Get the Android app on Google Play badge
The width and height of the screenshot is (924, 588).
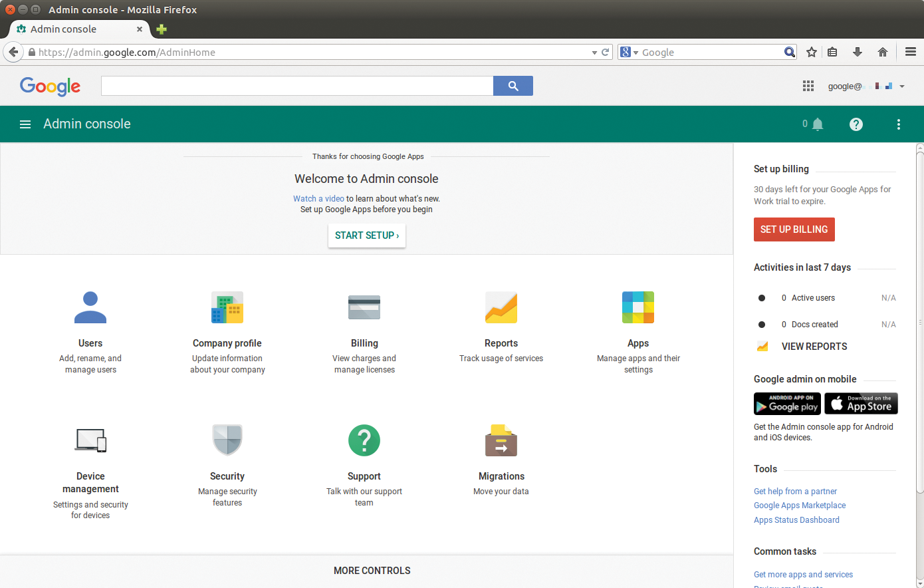pos(787,404)
